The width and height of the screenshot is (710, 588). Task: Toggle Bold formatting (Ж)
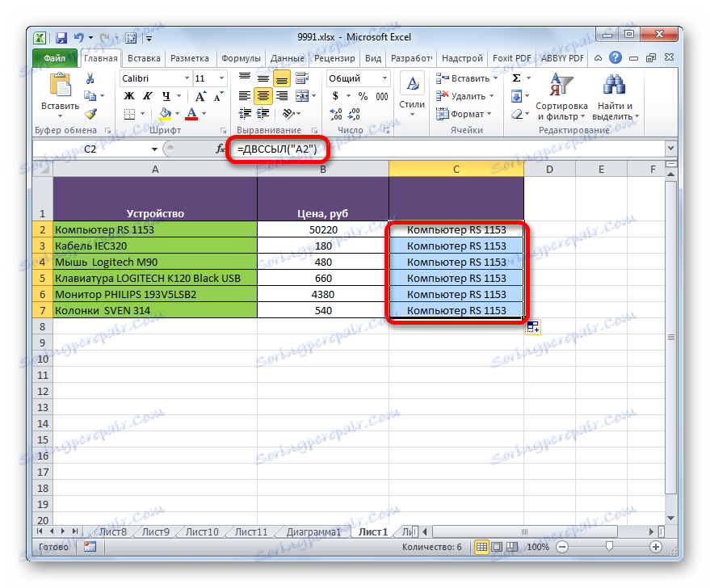129,96
